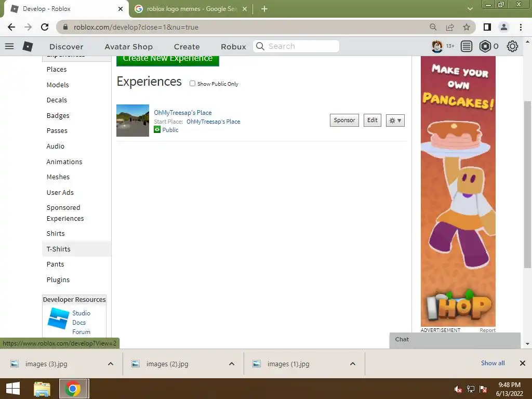532x399 pixels.
Task: Open the Start Place link
Action: 214,122
